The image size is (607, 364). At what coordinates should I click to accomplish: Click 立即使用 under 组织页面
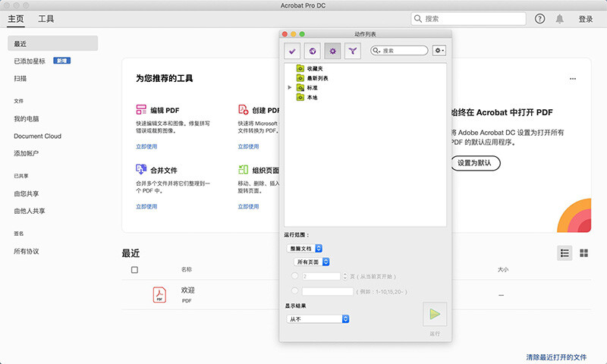248,206
